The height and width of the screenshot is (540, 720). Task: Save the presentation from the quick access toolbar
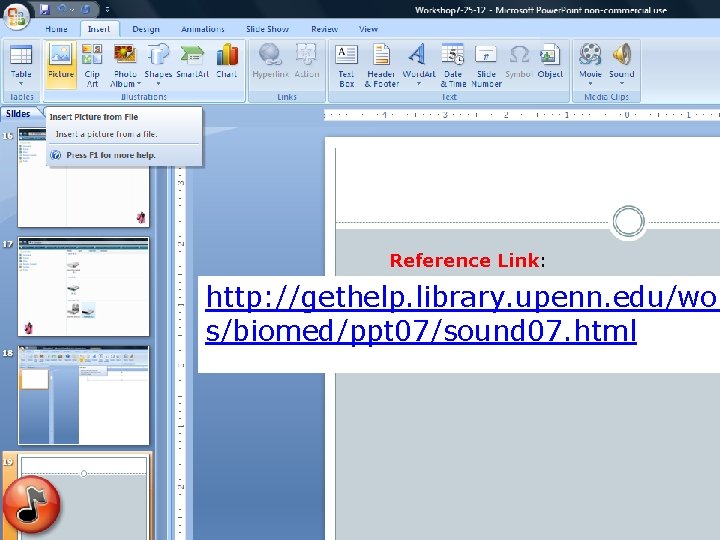click(x=44, y=9)
